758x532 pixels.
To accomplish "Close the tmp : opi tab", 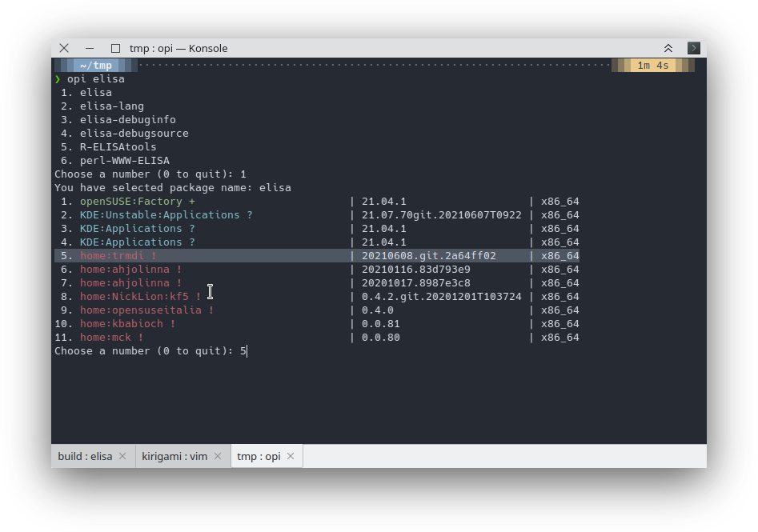I will pos(291,456).
